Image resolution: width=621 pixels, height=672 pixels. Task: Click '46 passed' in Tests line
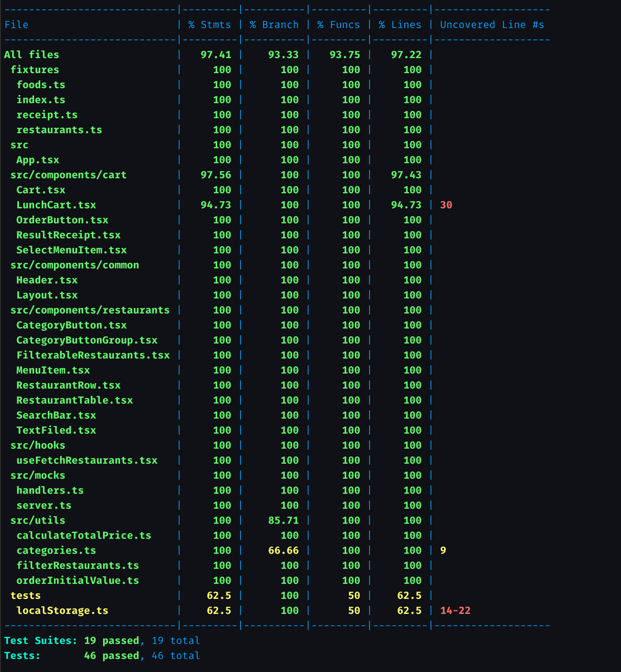[112, 656]
